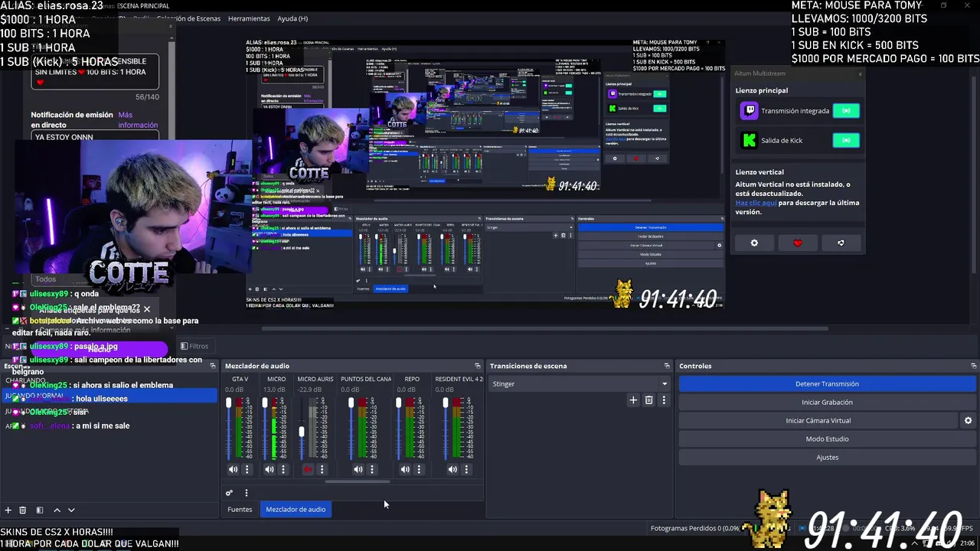Delete the selected scene transition
The height and width of the screenshot is (551, 980).
pyautogui.click(x=648, y=400)
